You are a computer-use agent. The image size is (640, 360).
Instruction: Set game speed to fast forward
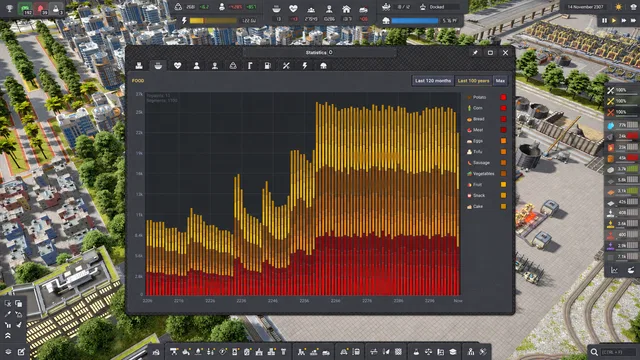[x=624, y=20]
